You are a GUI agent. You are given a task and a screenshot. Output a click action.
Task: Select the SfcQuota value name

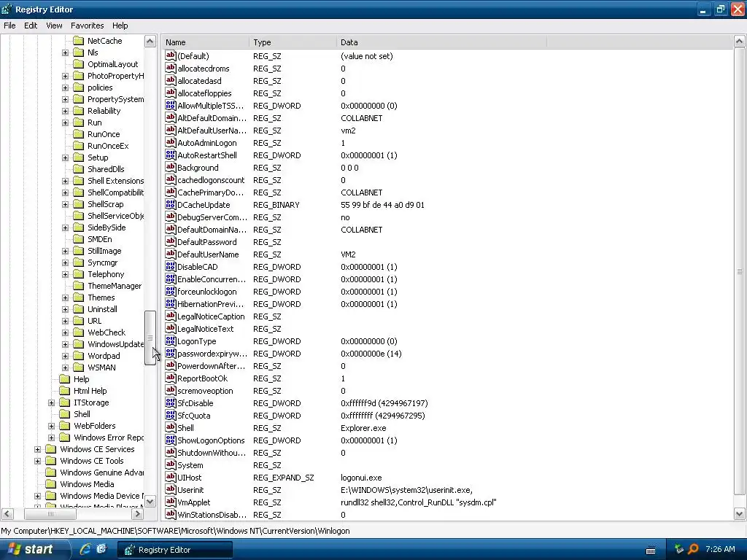pyautogui.click(x=193, y=416)
